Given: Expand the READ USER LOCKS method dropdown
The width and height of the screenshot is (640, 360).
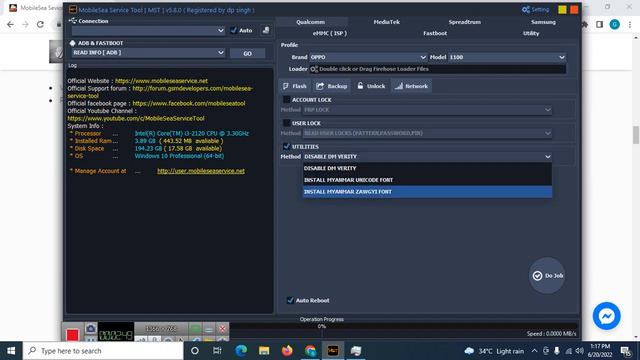Looking at the screenshot, I should click(x=427, y=133).
